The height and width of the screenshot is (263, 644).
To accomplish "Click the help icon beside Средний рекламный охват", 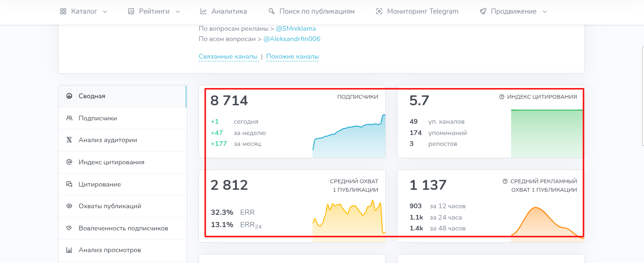I will click(505, 181).
